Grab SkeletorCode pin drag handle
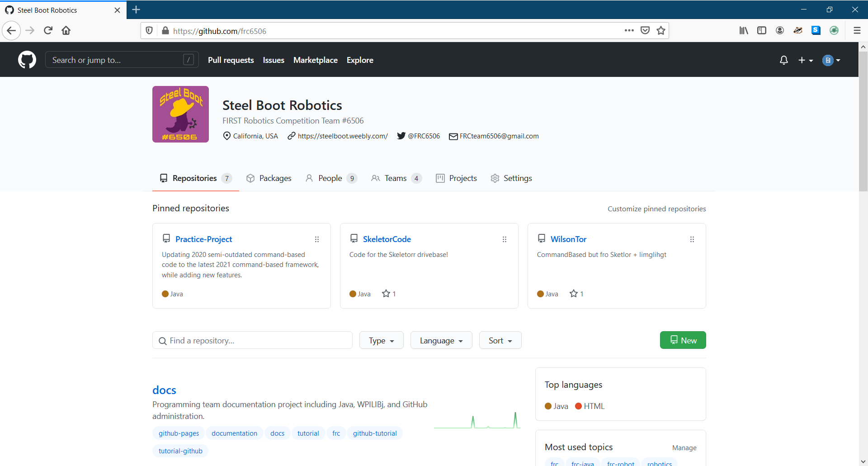This screenshot has width=868, height=466. pyautogui.click(x=505, y=239)
